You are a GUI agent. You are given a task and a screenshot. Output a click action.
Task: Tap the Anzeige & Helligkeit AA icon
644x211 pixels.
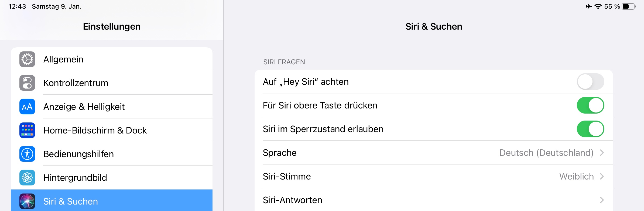click(27, 107)
